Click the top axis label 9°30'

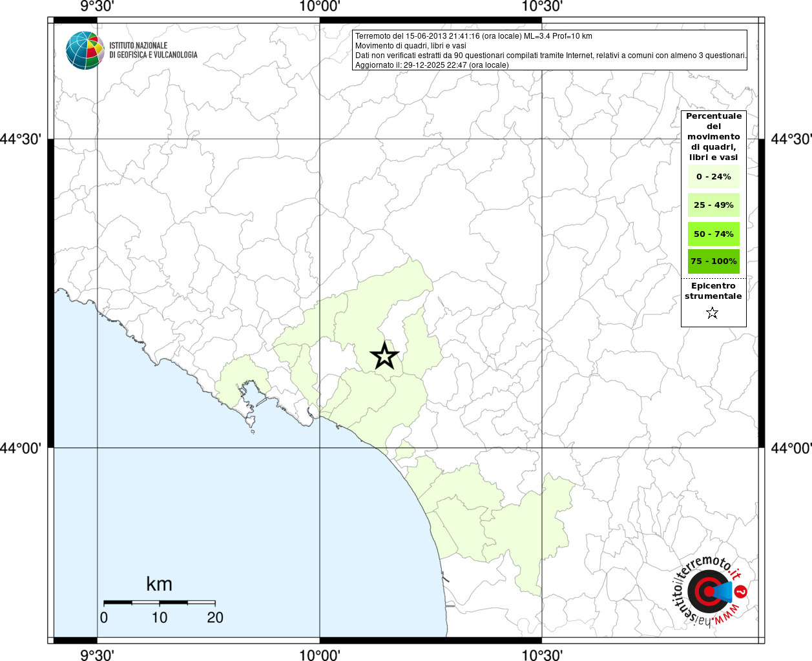(x=97, y=6)
